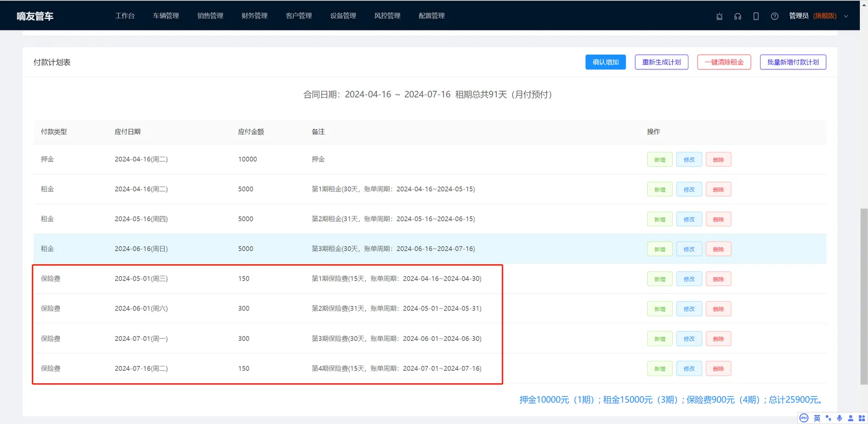Click 新增 in the 押金 row
Screen dimensions: 868x424
(x=660, y=160)
